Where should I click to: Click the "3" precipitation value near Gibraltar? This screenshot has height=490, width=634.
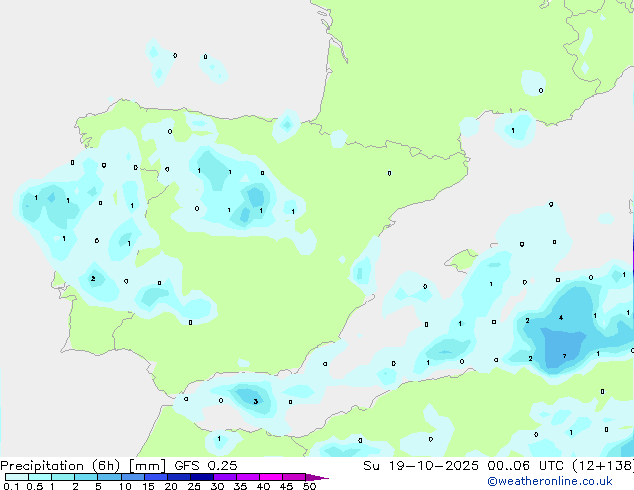[x=256, y=401]
